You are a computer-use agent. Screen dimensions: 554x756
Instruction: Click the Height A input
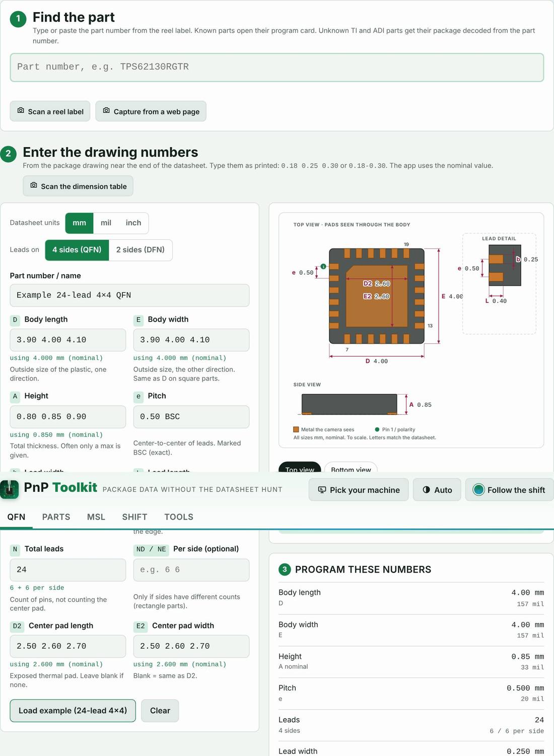(x=68, y=417)
